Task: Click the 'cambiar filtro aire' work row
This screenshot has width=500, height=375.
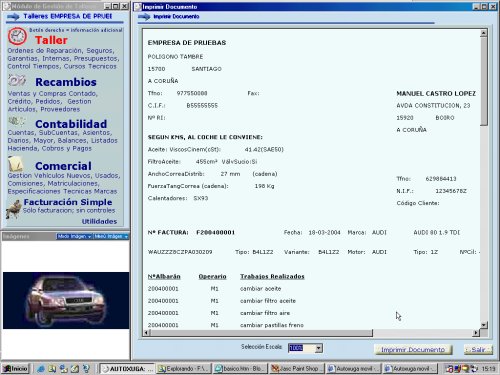Action: [265, 313]
